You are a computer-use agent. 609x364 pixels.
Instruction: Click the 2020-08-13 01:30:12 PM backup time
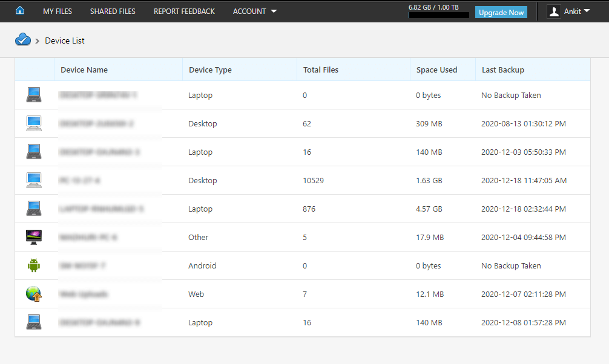[524, 123]
